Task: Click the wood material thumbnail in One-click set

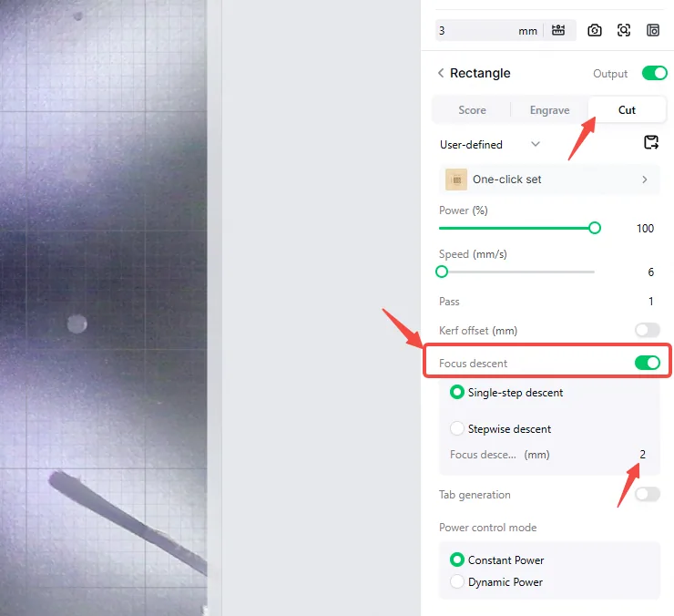Action: 456,180
